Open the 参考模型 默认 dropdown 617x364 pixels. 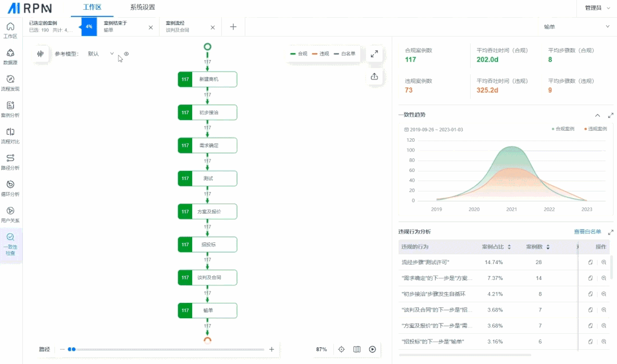point(101,54)
